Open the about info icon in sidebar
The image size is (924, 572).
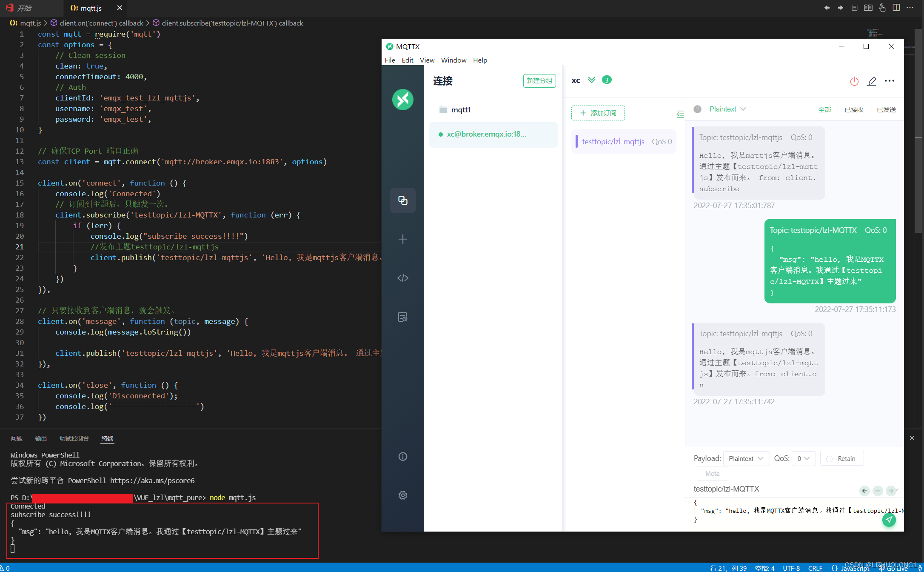click(402, 456)
